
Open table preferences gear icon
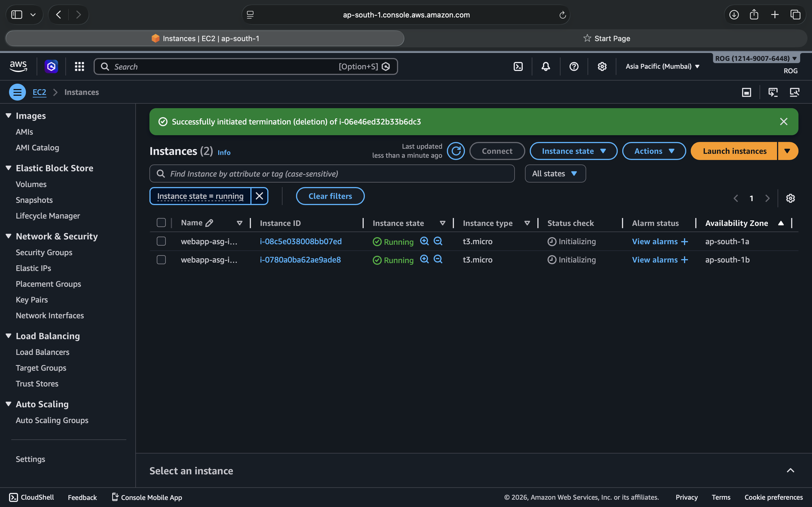[x=790, y=198]
